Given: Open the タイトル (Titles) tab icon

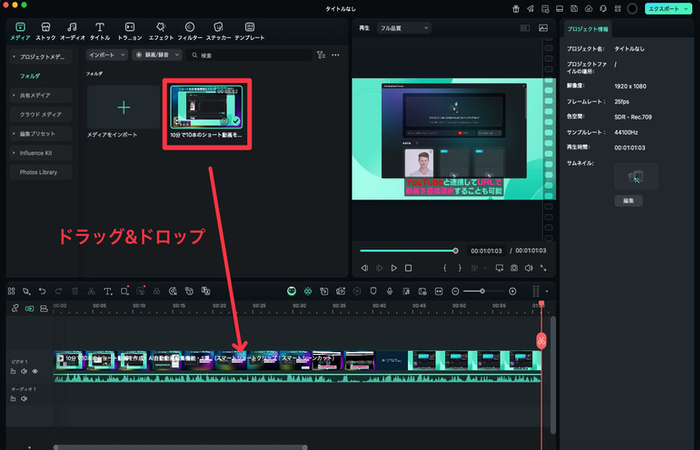Looking at the screenshot, I should (101, 27).
